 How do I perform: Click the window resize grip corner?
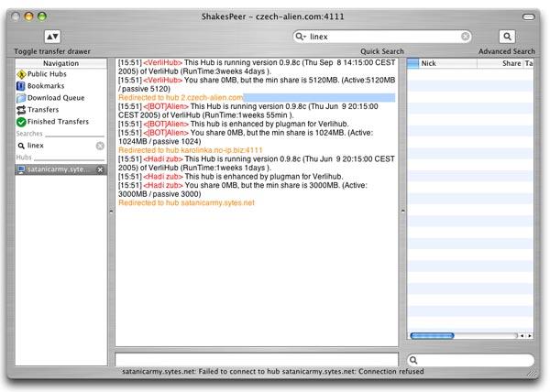pyautogui.click(x=532, y=373)
